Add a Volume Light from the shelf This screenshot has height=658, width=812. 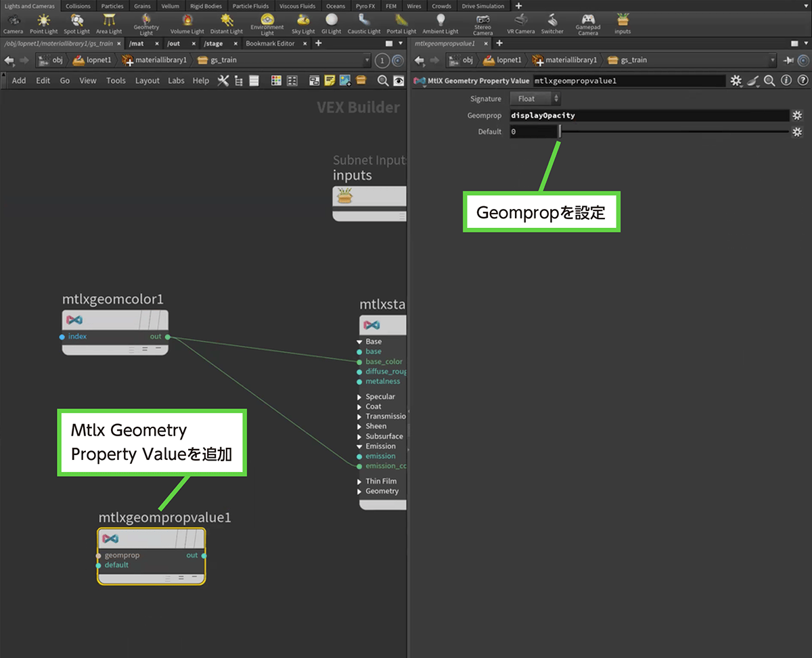coord(187,22)
